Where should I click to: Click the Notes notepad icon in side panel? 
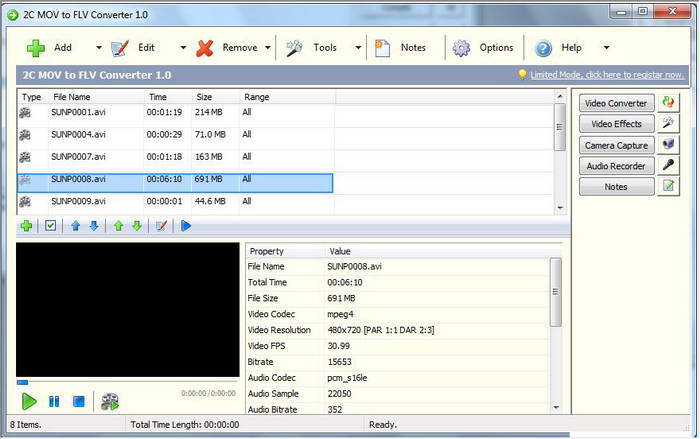click(668, 186)
